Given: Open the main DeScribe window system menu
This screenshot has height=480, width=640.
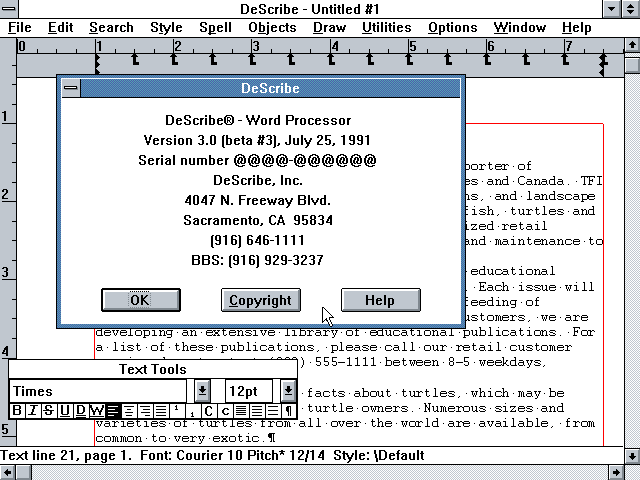Looking at the screenshot, I should [x=9, y=9].
